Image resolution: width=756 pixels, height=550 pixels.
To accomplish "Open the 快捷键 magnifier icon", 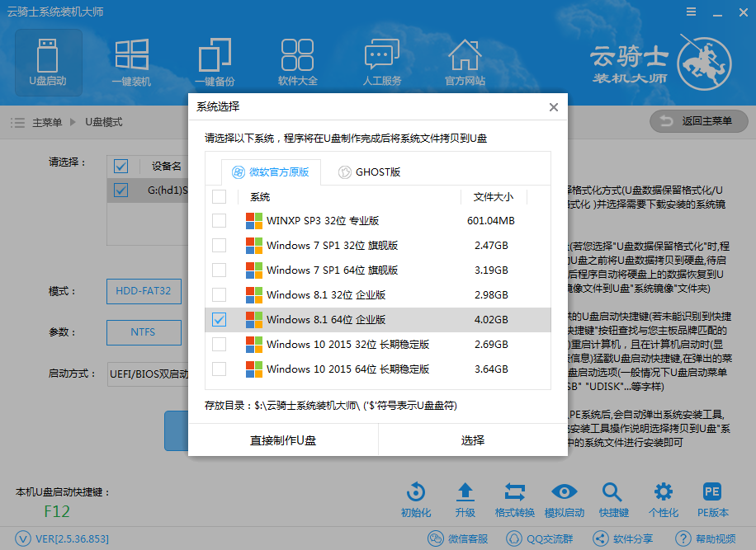I will pyautogui.click(x=612, y=491).
